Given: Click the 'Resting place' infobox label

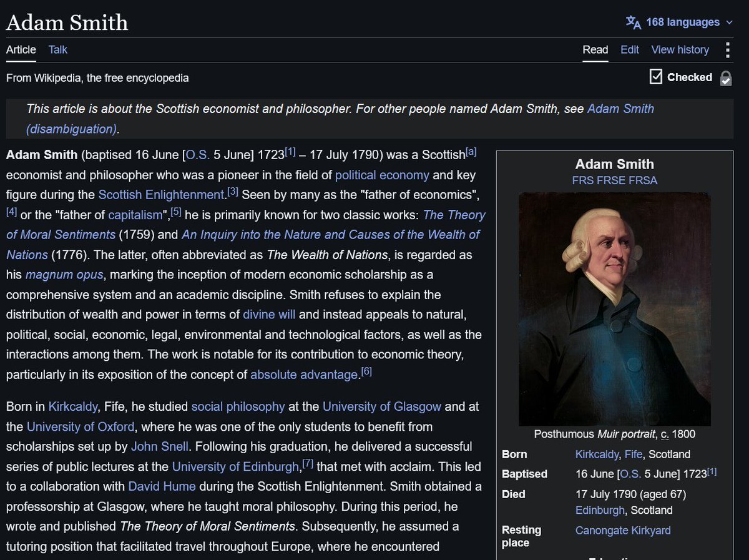Looking at the screenshot, I should click(521, 536).
